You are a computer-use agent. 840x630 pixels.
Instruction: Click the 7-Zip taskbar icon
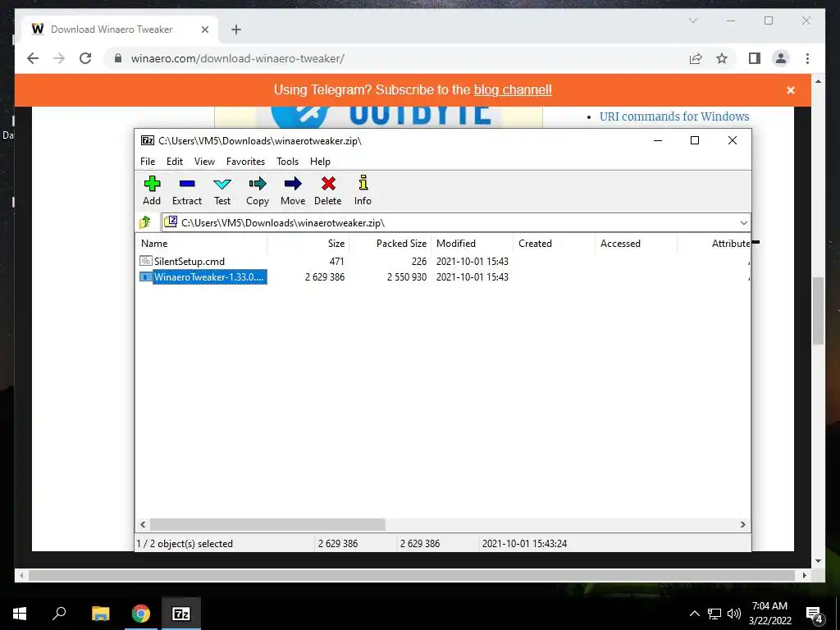[181, 614]
